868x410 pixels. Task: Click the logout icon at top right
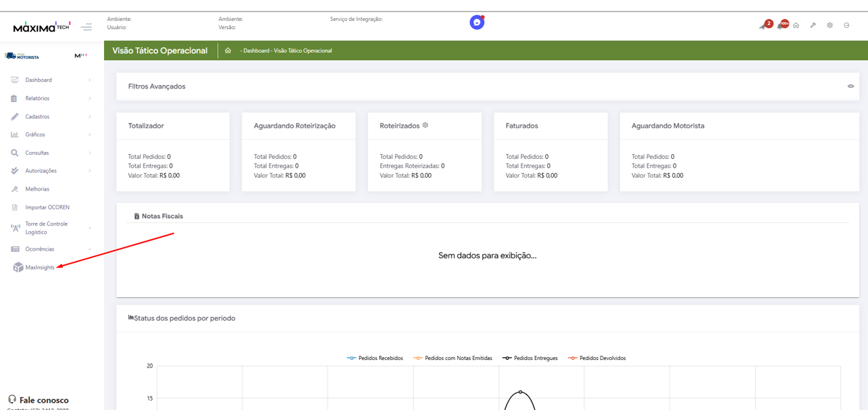click(846, 26)
